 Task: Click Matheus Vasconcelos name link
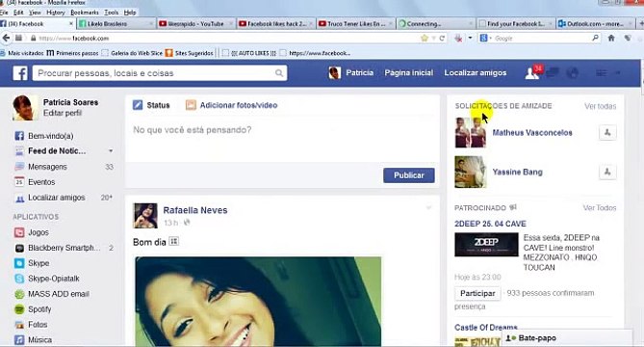click(x=532, y=132)
